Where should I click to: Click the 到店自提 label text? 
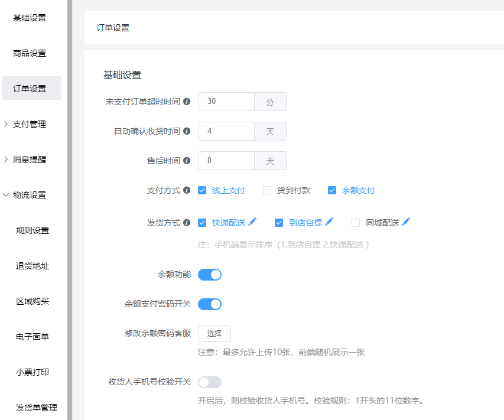(x=305, y=223)
